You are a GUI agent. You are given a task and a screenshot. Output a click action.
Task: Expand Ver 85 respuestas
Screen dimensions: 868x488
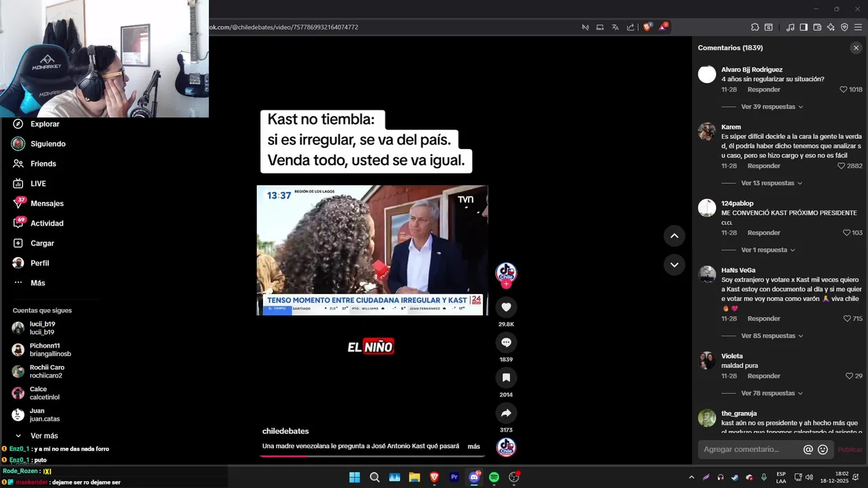772,336
